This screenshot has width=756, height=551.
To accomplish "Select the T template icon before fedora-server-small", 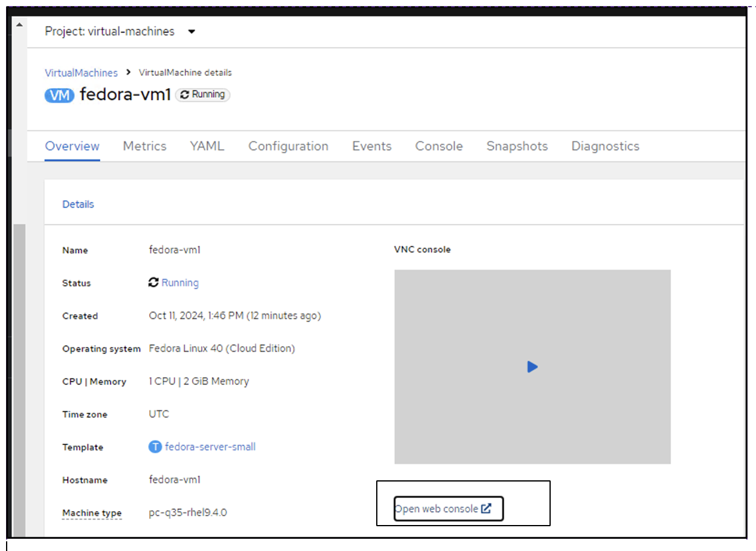I will (155, 446).
